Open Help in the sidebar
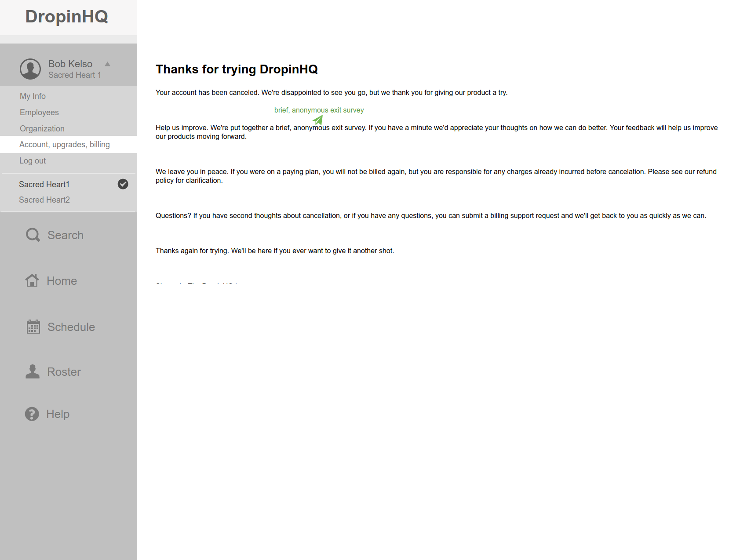The image size is (740, 560). (58, 414)
